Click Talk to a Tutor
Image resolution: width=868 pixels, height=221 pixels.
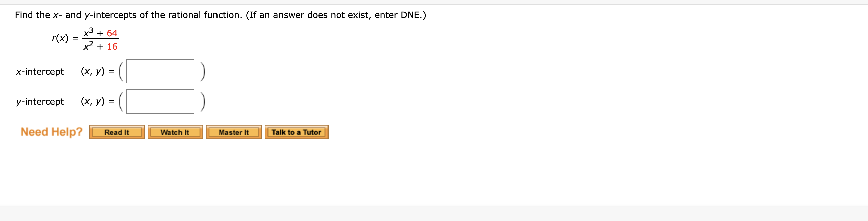(x=296, y=132)
